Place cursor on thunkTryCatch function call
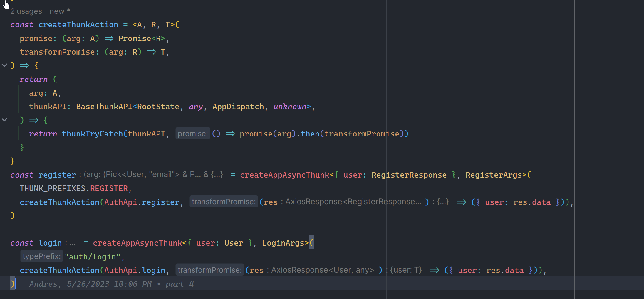Viewport: 644px width, 299px height. [92, 134]
